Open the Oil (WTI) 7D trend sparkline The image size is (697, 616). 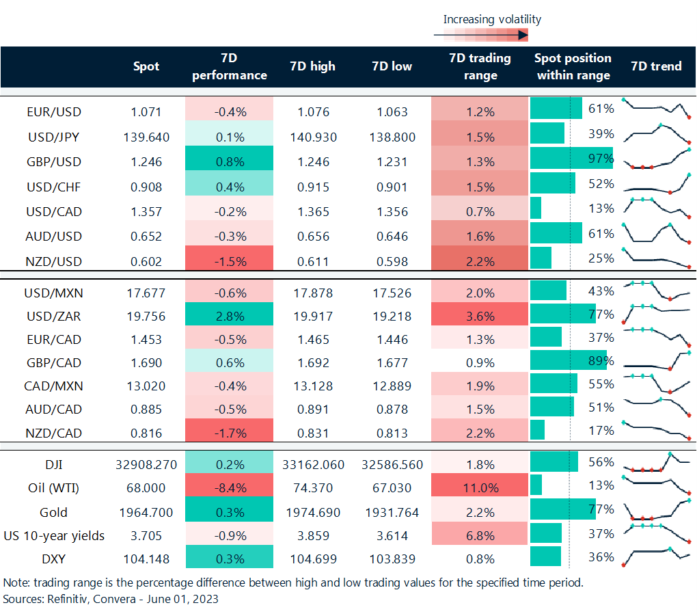point(657,485)
